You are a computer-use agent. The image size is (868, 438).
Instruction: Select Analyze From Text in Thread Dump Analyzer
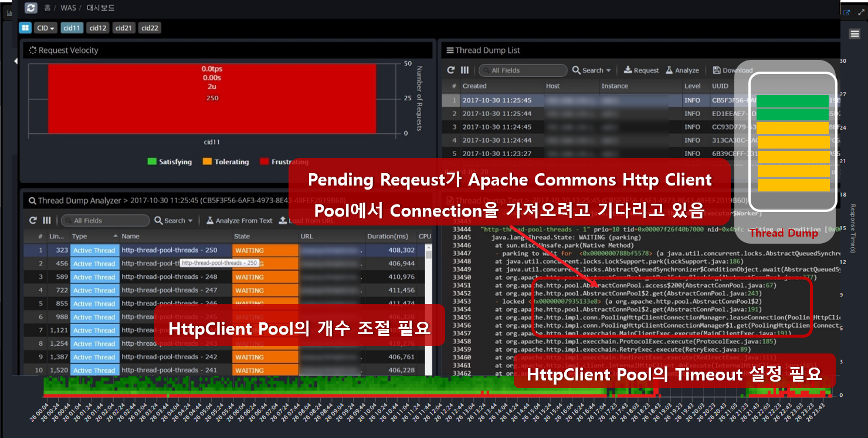[240, 220]
